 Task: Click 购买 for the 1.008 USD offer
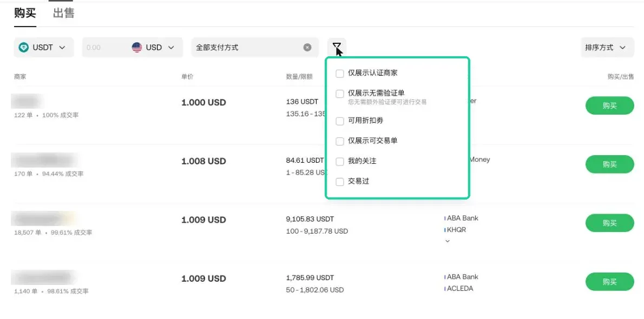(x=610, y=164)
